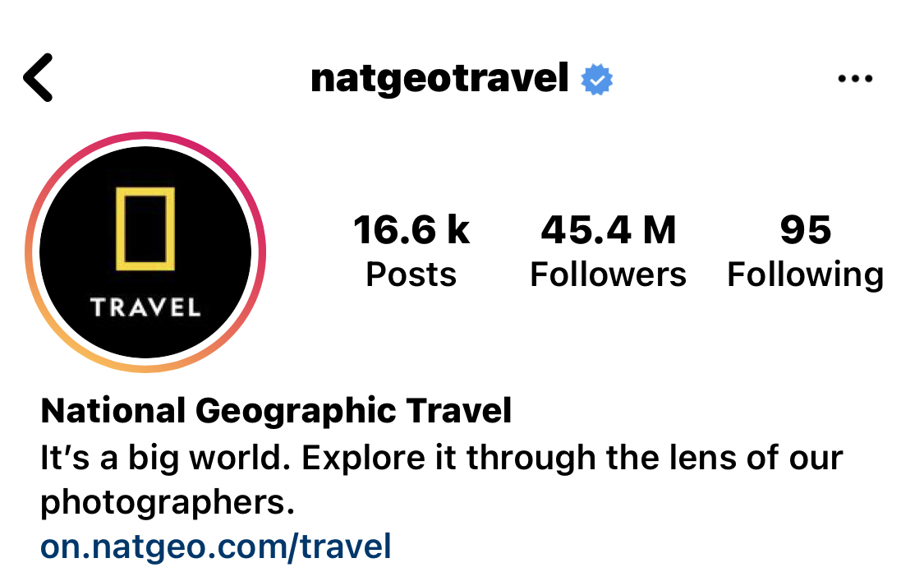Open the 45.4 M followers list
The width and height of the screenshot is (924, 572).
(608, 229)
